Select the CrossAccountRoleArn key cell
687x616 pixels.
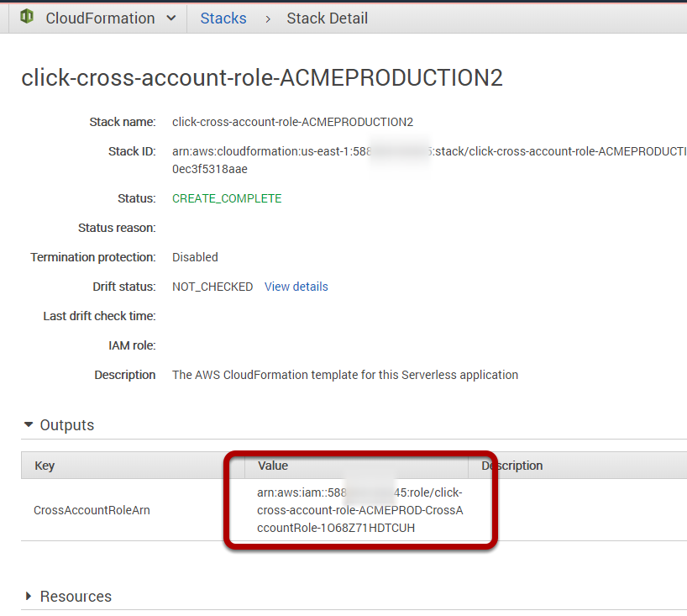click(92, 510)
